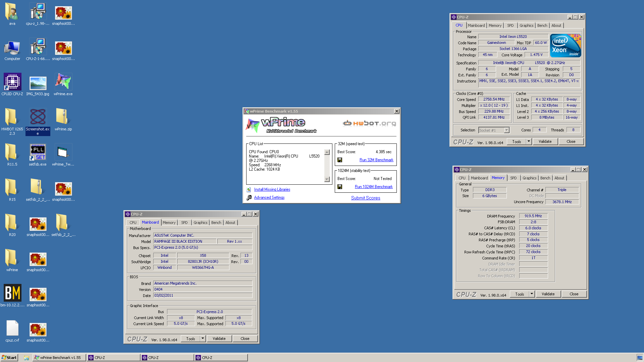
Task: Launch the bm-10.12.2 BM icon
Action: click(x=12, y=296)
